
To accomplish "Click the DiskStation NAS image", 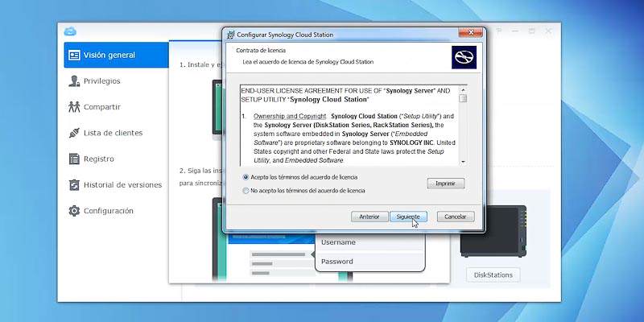I will click(493, 231).
